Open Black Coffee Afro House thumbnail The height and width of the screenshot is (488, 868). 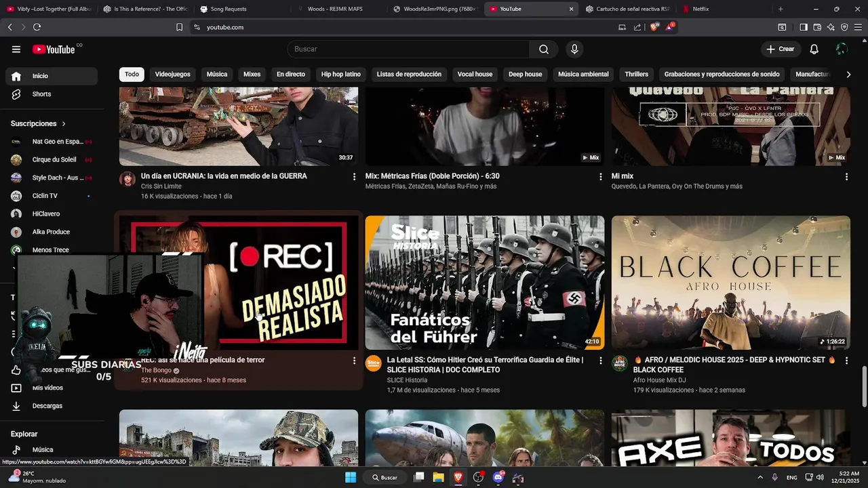click(x=731, y=283)
